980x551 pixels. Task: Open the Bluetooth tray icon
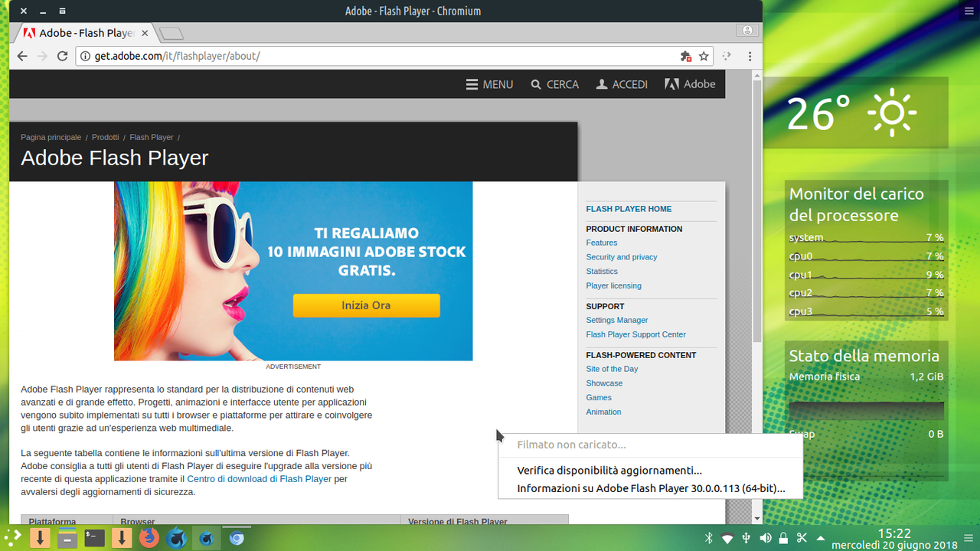709,538
